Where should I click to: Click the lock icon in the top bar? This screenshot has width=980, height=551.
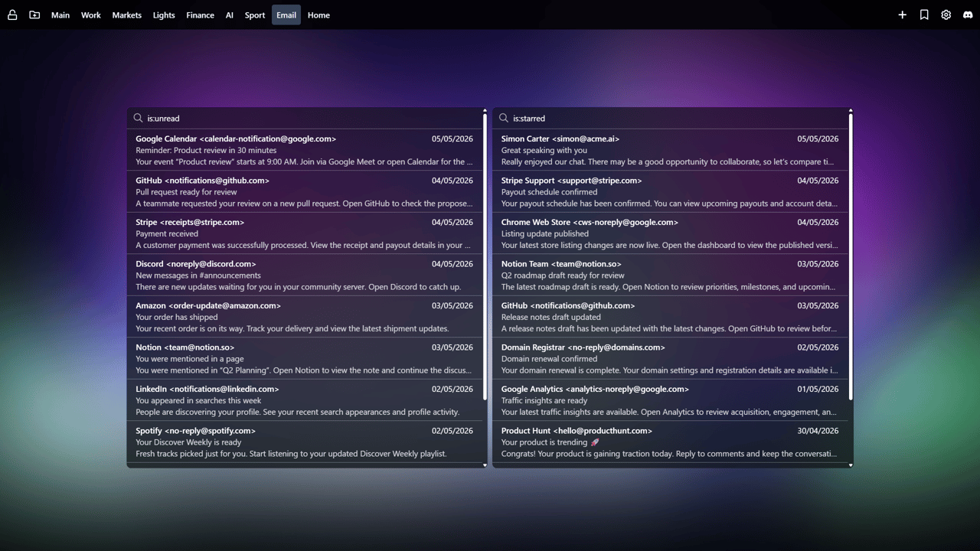tap(12, 15)
